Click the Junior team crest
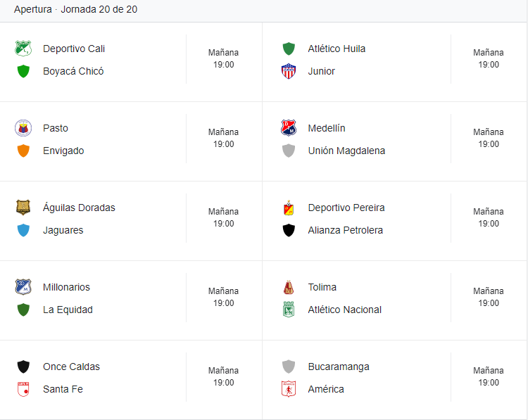 [x=289, y=71]
